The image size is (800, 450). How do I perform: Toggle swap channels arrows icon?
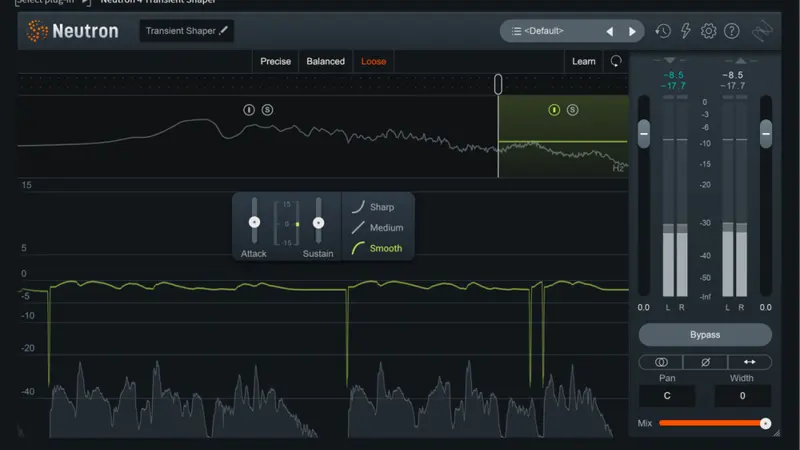coord(749,362)
